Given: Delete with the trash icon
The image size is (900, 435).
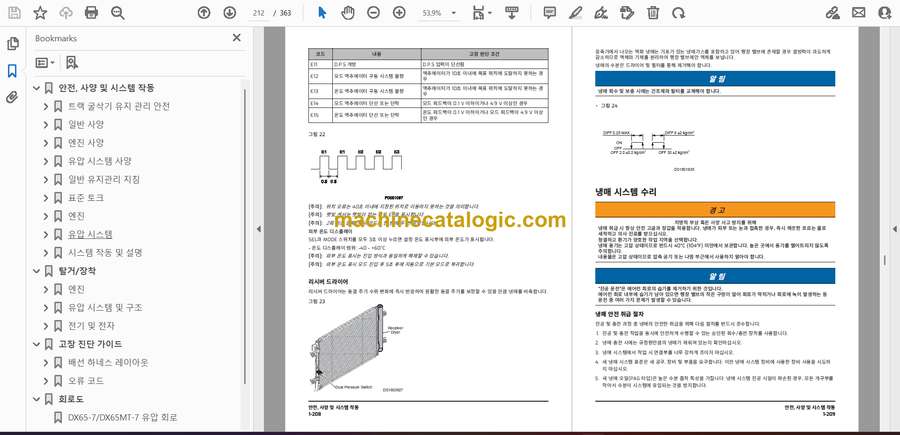Looking at the screenshot, I should 653,13.
